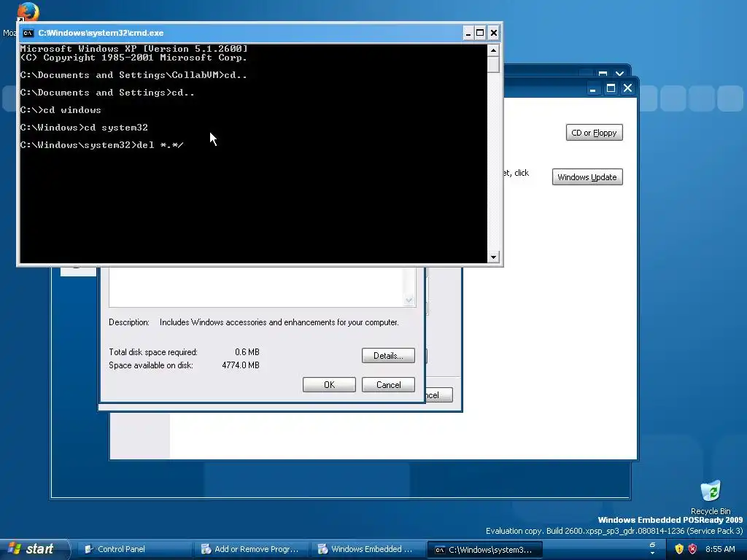Click the 'Total disk space required' value 0.6 MB
This screenshot has height=560, width=747.
[x=247, y=352]
